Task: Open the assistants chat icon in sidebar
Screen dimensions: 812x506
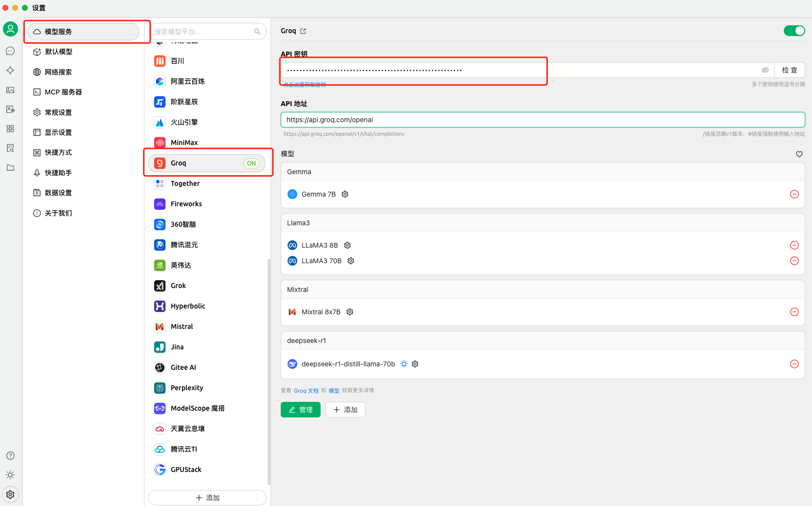Action: pos(10,51)
